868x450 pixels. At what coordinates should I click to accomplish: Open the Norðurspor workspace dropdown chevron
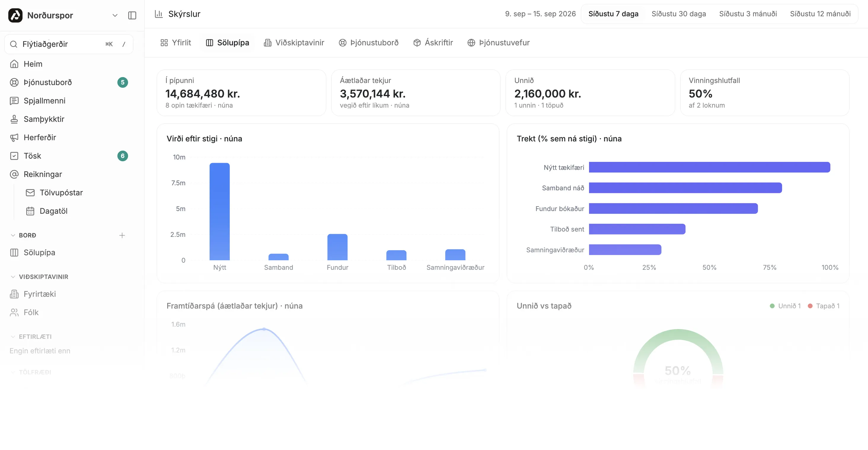pyautogui.click(x=115, y=15)
